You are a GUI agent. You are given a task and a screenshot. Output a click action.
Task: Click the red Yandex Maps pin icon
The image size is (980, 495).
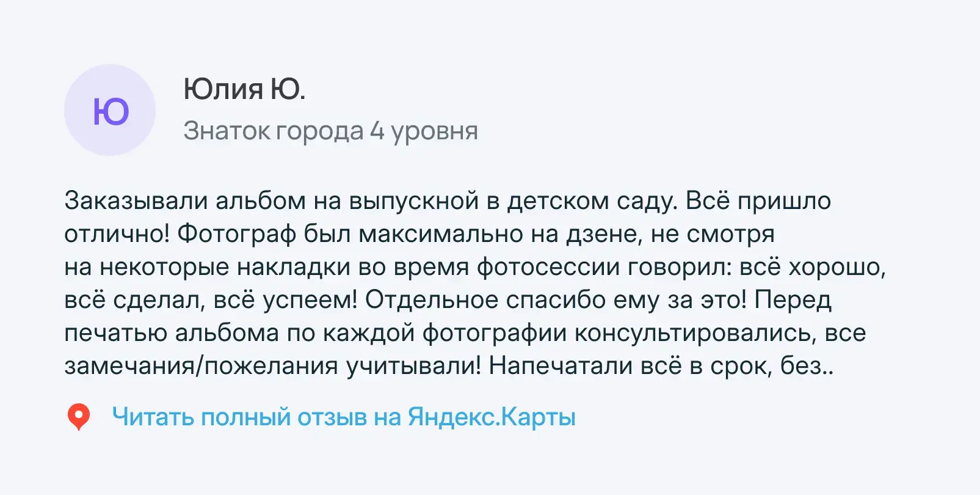(x=78, y=417)
